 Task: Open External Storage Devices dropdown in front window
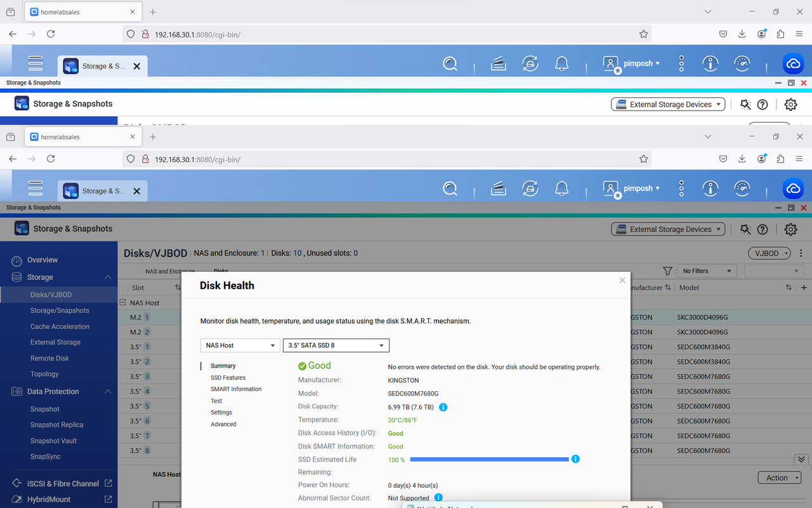[x=668, y=229]
